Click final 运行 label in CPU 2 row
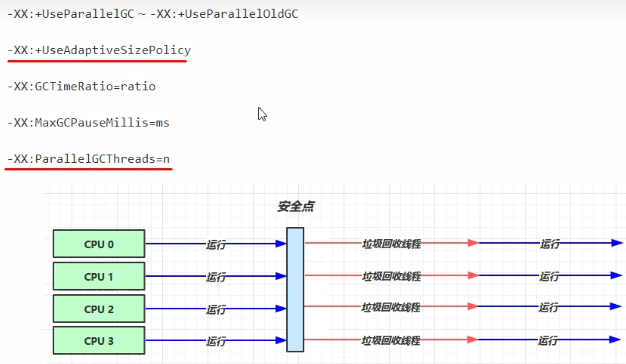 (549, 307)
